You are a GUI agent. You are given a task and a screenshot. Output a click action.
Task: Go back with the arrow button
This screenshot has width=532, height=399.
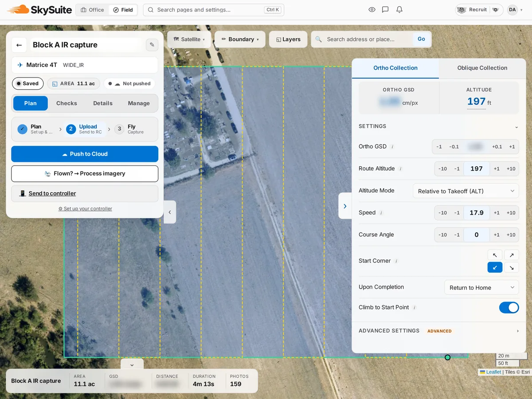19,45
